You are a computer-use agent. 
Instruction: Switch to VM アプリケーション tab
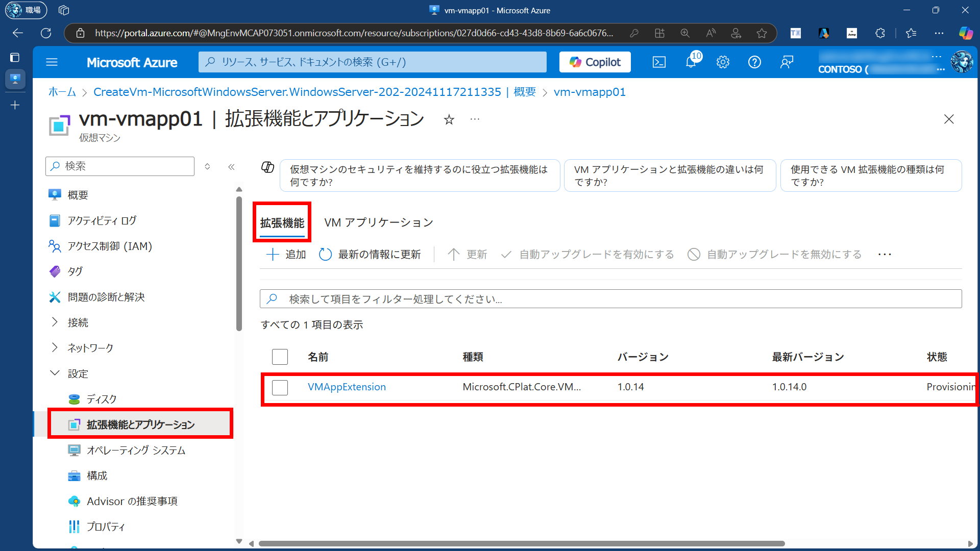[x=378, y=222]
